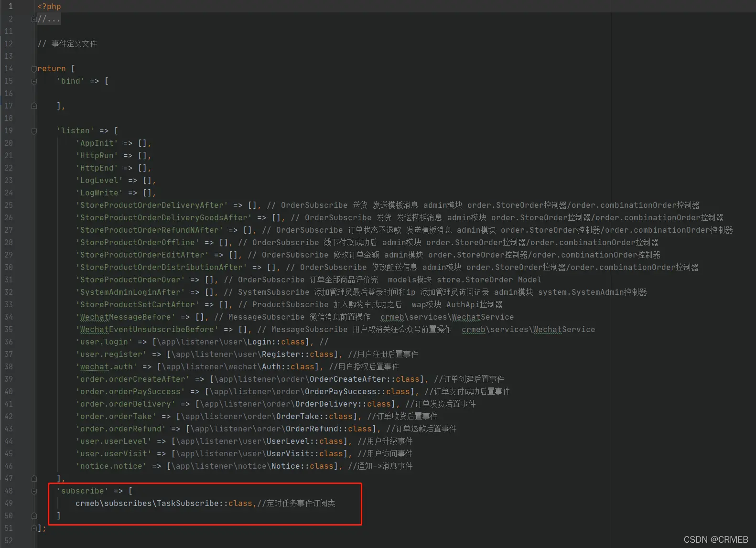The height and width of the screenshot is (548, 756).
Task: Click the 'subscribe' array key
Action: (83, 491)
